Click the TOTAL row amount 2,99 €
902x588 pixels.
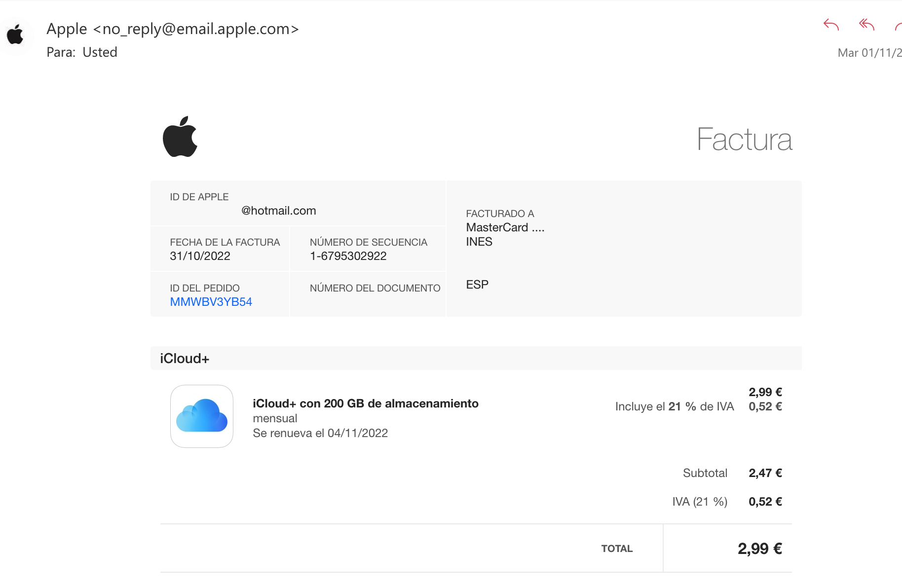759,549
